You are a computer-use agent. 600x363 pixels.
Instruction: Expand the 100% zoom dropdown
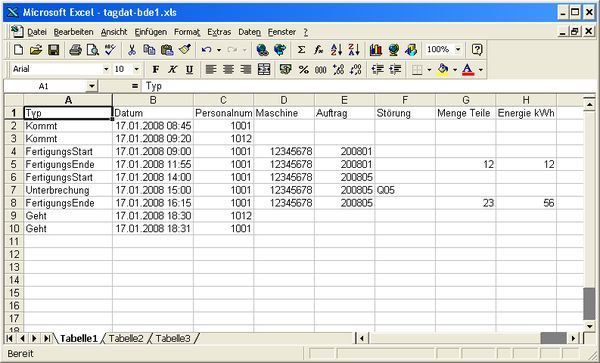point(458,50)
